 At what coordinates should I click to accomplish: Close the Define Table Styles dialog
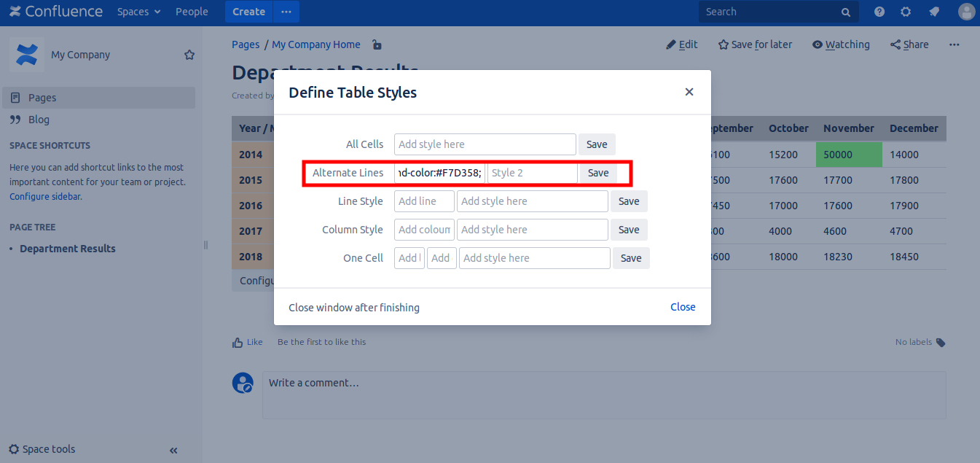coord(689,92)
